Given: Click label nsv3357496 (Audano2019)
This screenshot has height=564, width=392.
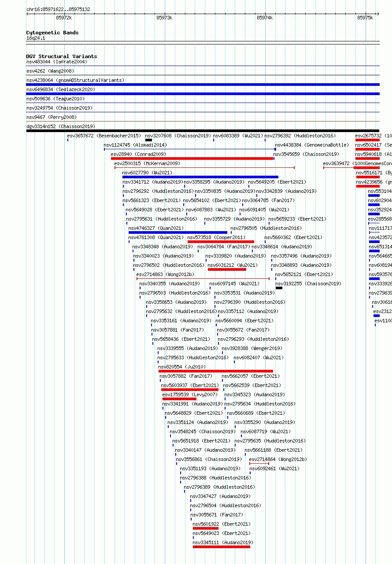Looking at the screenshot, I should 302,256.
